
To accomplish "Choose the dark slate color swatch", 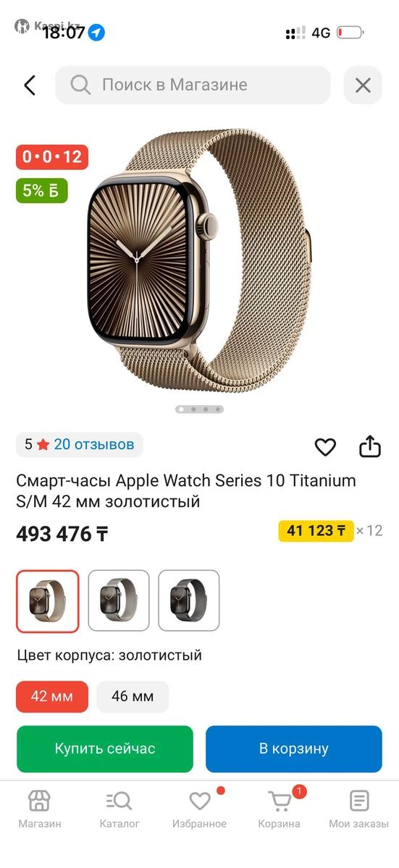I will [x=189, y=600].
